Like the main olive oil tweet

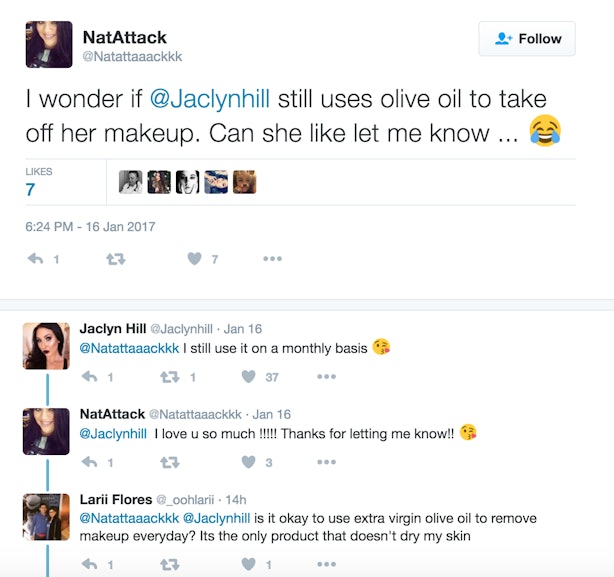point(195,258)
